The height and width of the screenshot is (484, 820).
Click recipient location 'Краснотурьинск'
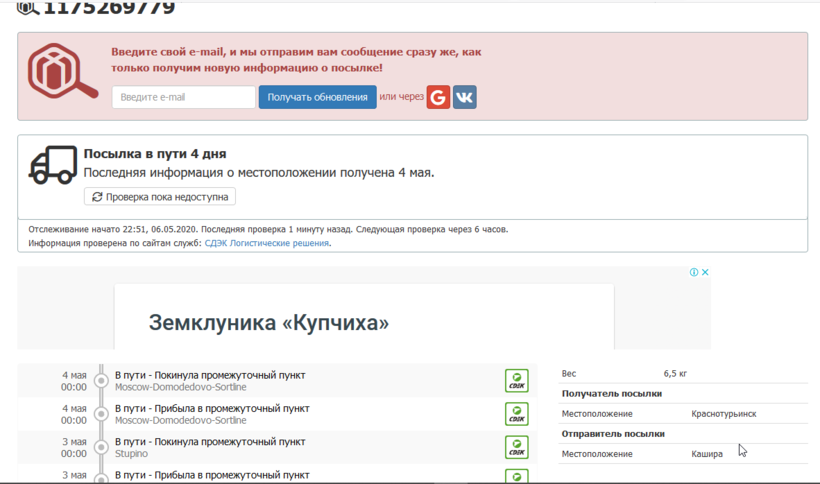coord(723,413)
